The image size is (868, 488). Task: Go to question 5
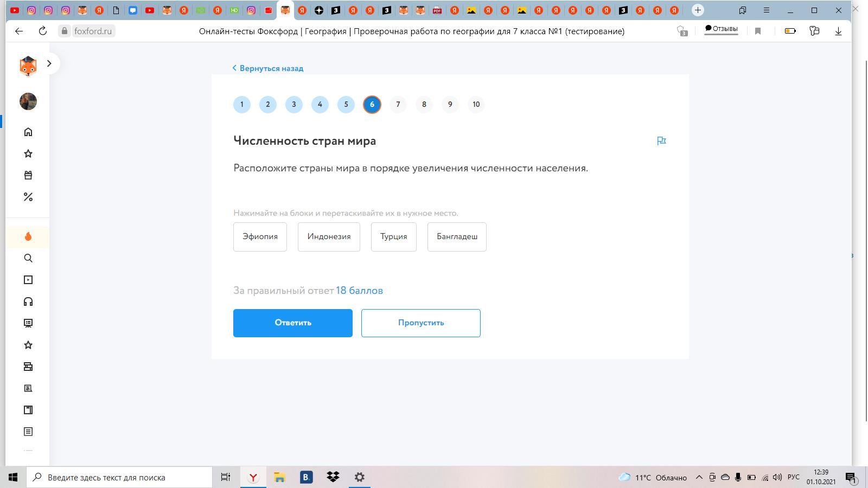[x=346, y=105]
